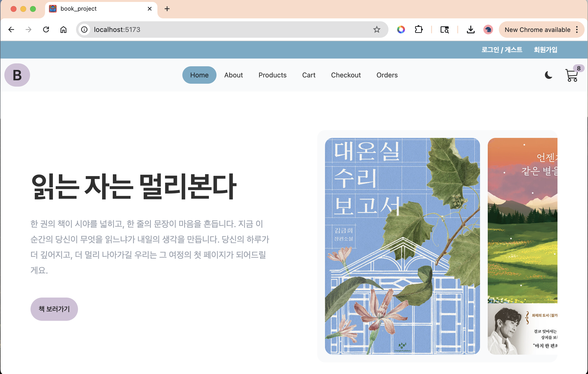Show browser downloads
This screenshot has width=588, height=374.
click(471, 30)
